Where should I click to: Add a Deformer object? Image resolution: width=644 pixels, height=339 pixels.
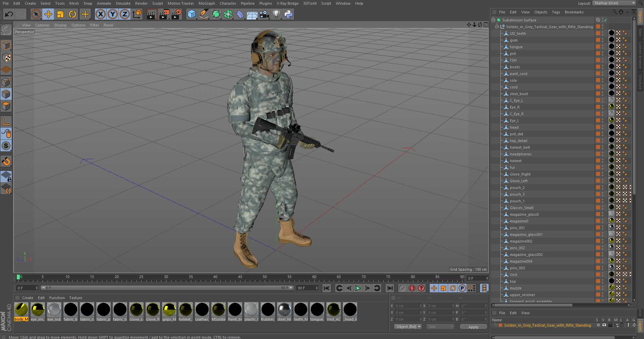coord(240,14)
